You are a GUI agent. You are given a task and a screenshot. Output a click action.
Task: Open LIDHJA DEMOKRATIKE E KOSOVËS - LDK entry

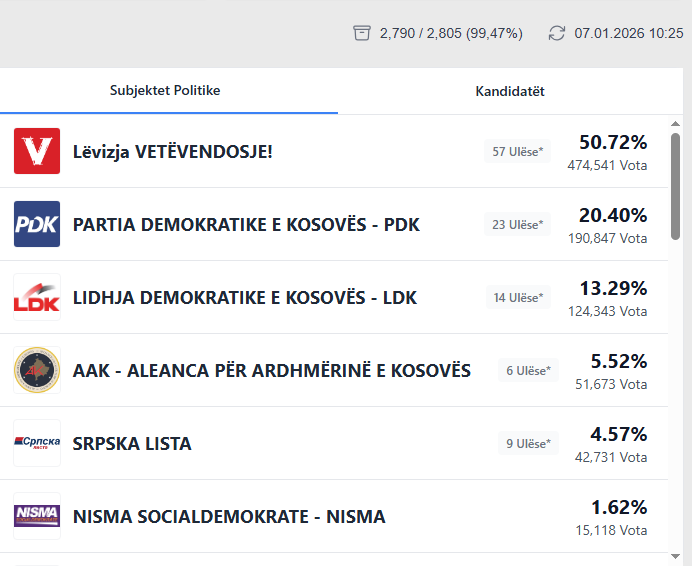point(245,298)
